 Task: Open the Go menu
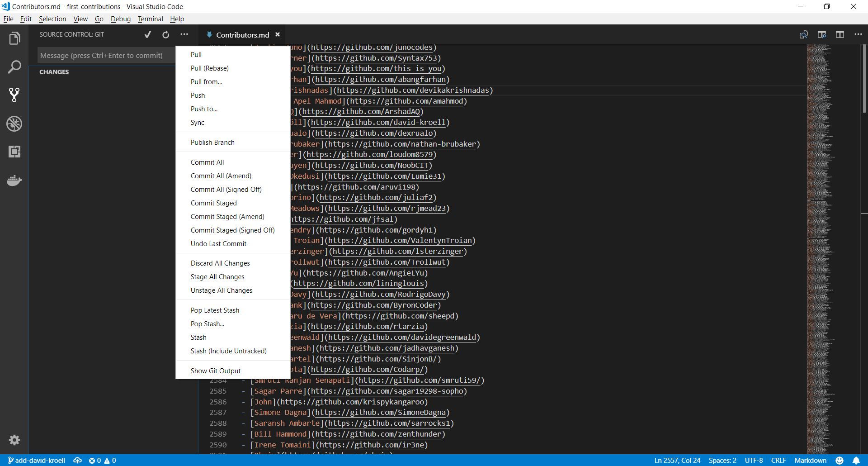coord(99,19)
